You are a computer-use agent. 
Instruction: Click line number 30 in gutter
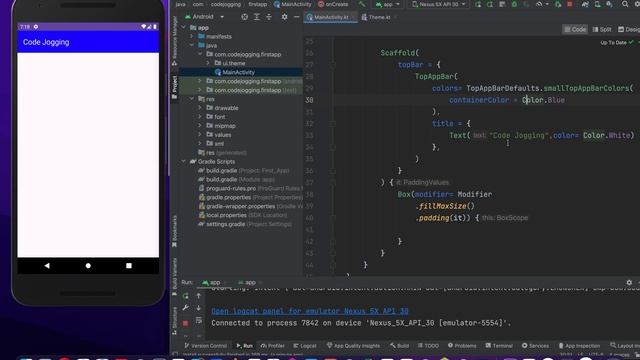(x=309, y=100)
